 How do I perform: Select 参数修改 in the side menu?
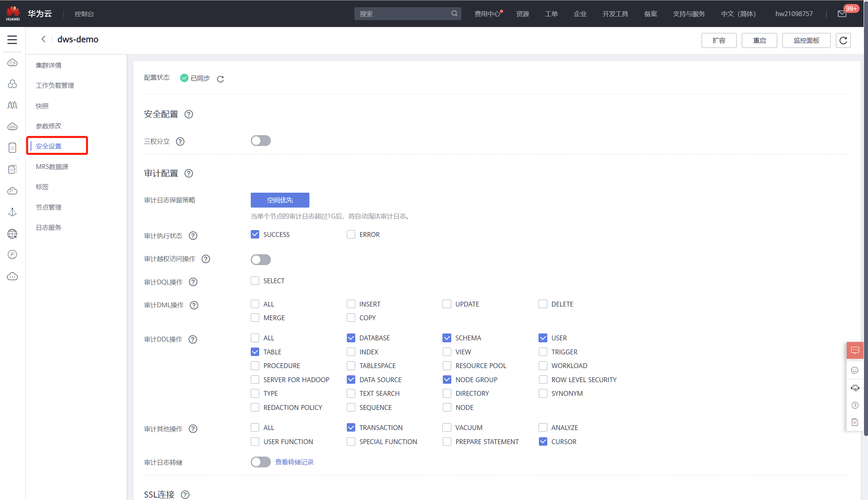(x=49, y=126)
